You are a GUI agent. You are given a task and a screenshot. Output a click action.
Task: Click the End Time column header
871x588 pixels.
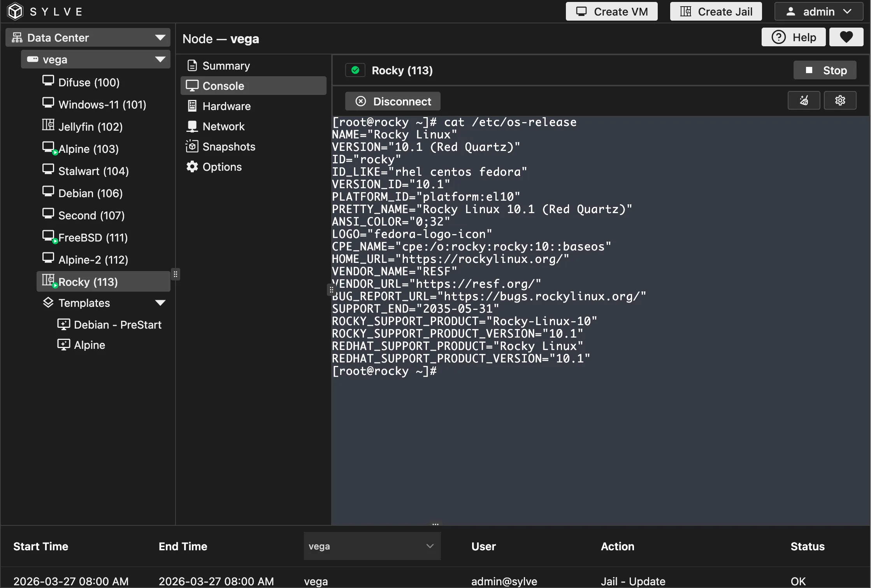tap(183, 546)
